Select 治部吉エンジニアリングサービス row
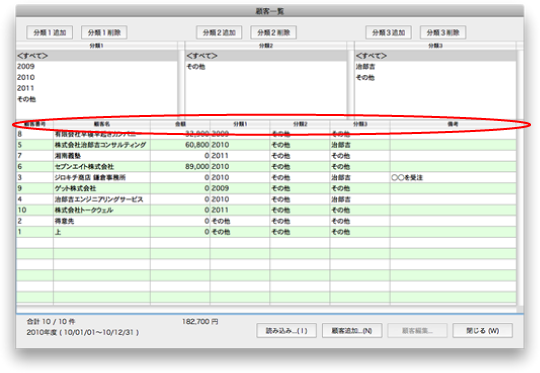540x373 pixels. click(x=266, y=199)
